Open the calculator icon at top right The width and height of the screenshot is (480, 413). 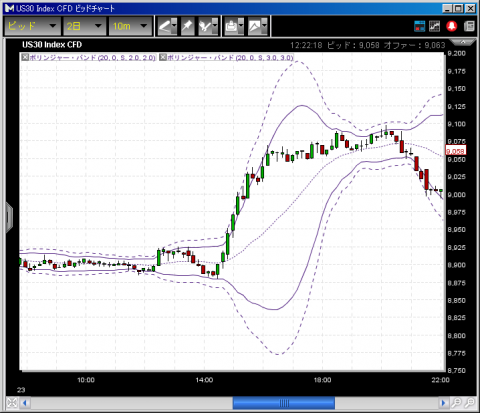pos(469,26)
